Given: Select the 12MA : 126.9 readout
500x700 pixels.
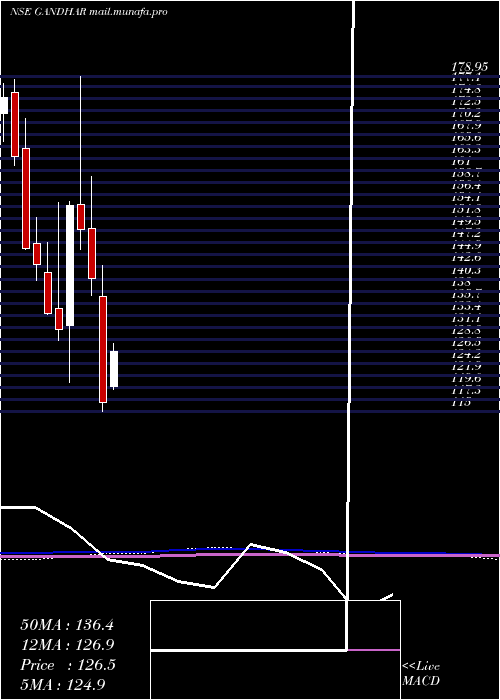Looking at the screenshot, I should pos(67,645).
